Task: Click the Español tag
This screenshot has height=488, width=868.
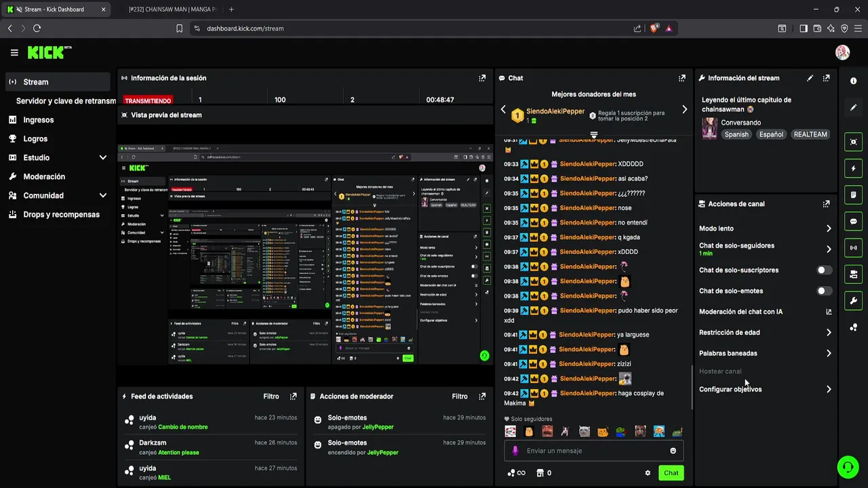Action: [771, 134]
